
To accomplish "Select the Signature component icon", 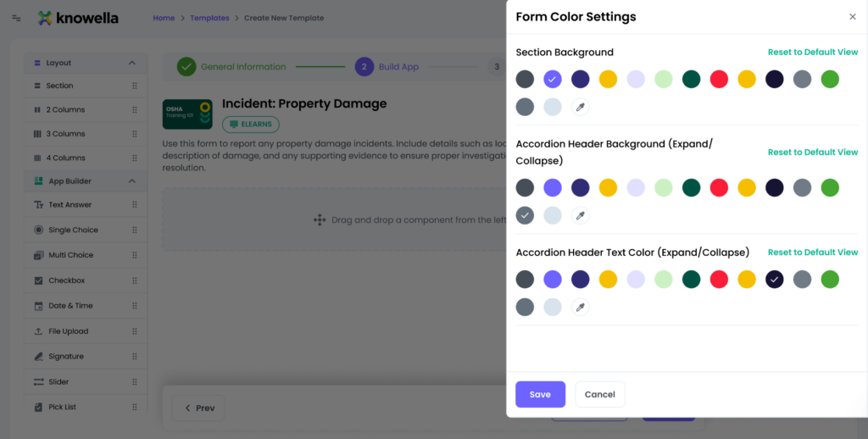I will (x=39, y=357).
